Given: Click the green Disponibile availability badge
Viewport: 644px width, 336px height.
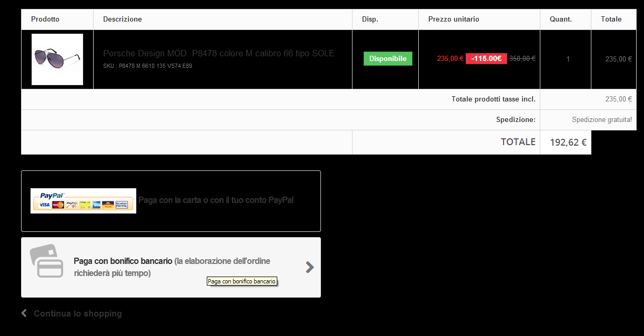Looking at the screenshot, I should click(388, 59).
